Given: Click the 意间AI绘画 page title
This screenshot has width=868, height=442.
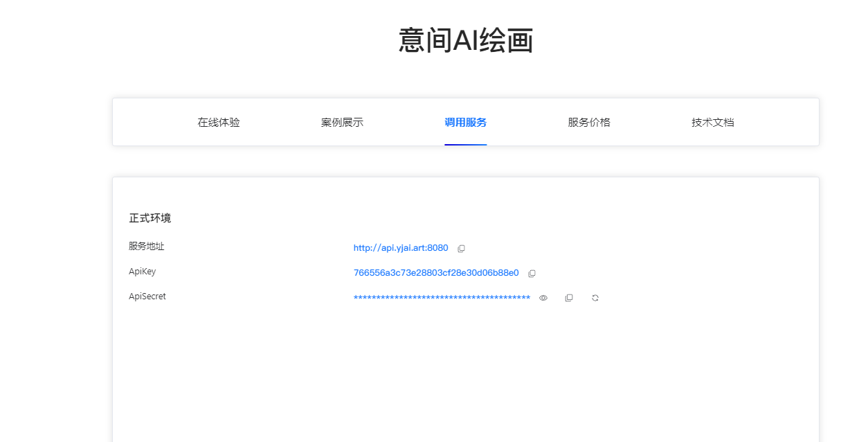Looking at the screenshot, I should (466, 41).
